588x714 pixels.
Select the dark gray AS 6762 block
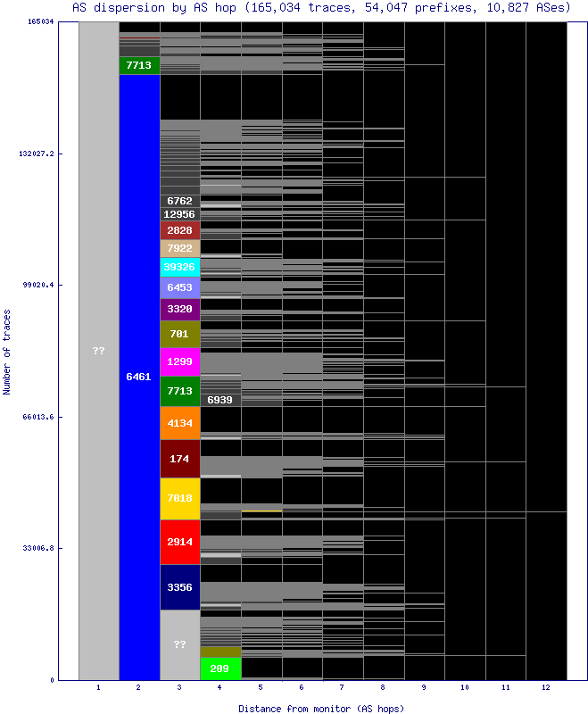point(179,201)
